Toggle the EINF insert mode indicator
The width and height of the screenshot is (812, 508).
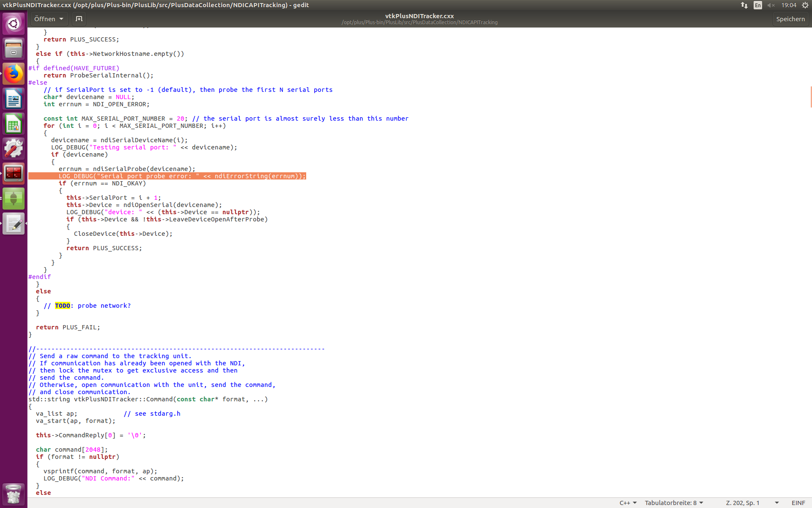point(798,503)
